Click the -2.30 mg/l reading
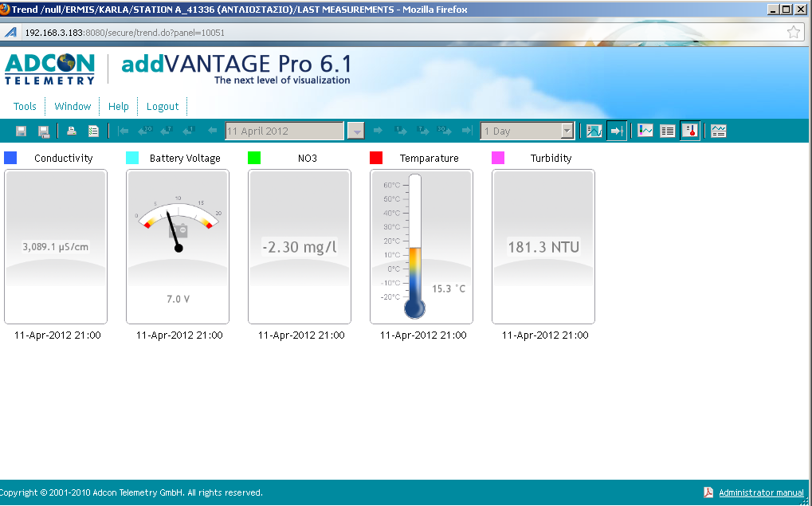The image size is (812, 506). pyautogui.click(x=300, y=247)
